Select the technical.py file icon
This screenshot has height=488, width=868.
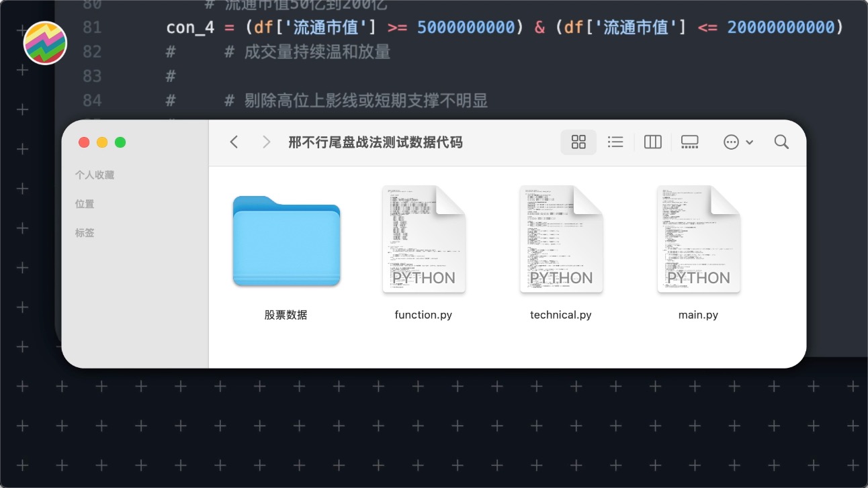[x=561, y=240]
